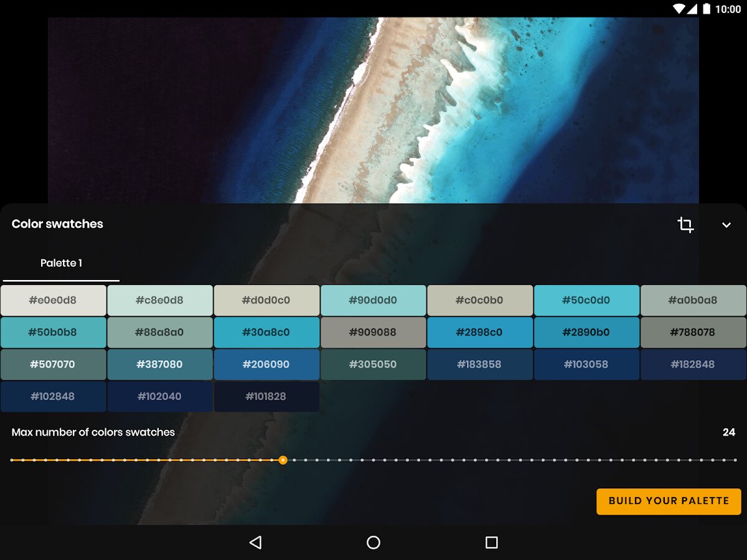Select the #103058 navy swatch
This screenshot has height=560, width=747.
coord(586,365)
